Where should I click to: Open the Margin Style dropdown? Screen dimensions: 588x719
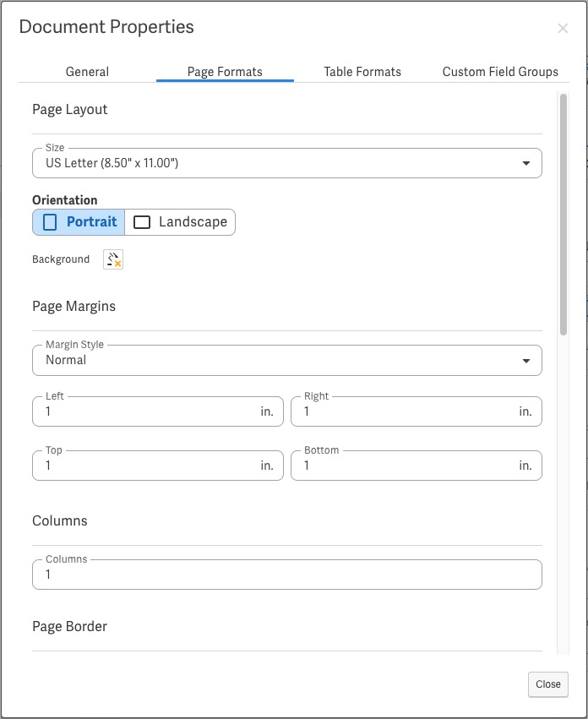[287, 361]
